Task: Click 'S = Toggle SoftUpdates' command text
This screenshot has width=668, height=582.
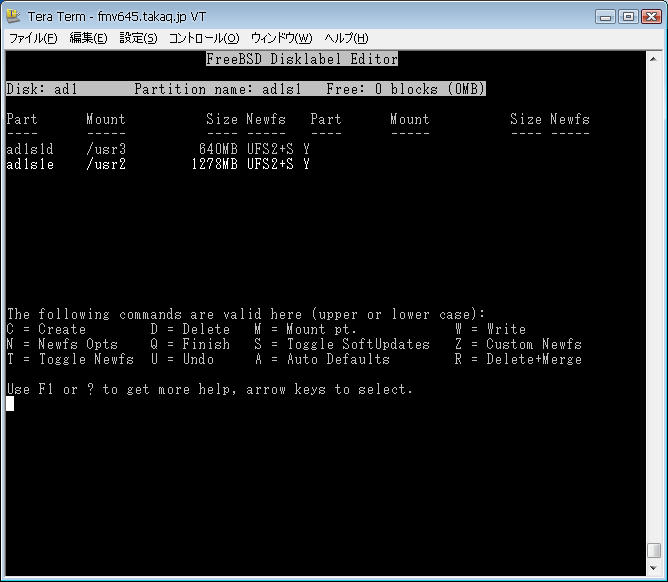Action: tap(342, 344)
